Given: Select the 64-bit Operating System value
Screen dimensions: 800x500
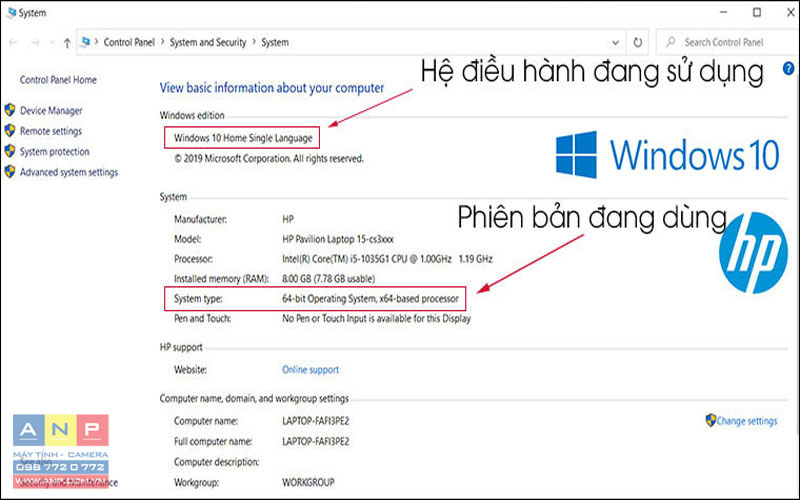Looking at the screenshot, I should click(x=370, y=299).
